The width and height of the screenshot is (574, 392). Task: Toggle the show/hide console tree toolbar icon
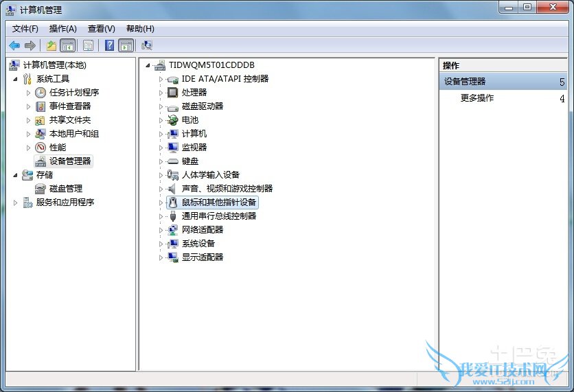click(68, 45)
